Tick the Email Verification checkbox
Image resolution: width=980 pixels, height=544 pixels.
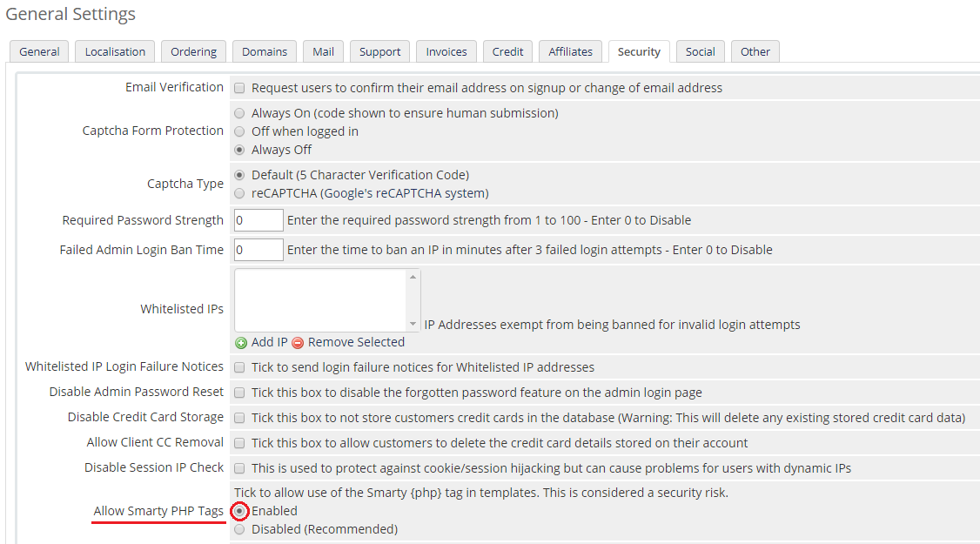coord(239,88)
